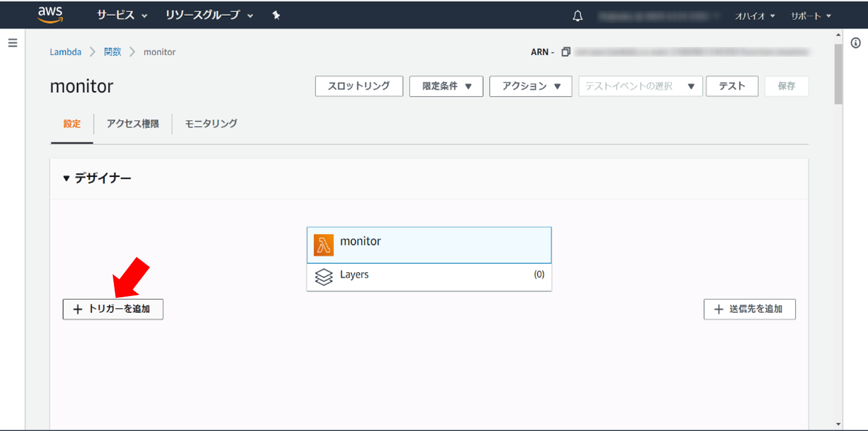Open the blurred account name menu
This screenshot has width=868, height=431.
click(x=659, y=16)
